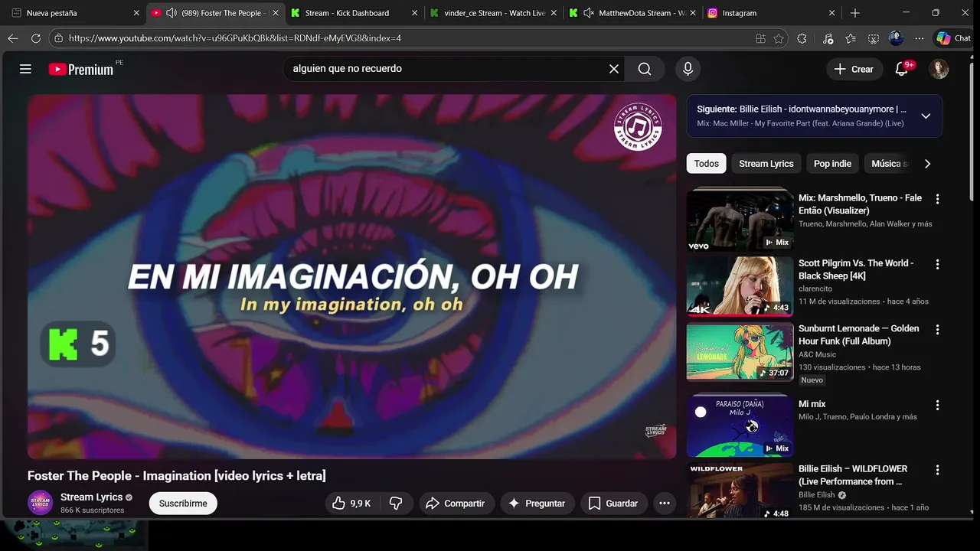Select the Todos filter chip
The width and height of the screenshot is (980, 551).
[x=707, y=164]
